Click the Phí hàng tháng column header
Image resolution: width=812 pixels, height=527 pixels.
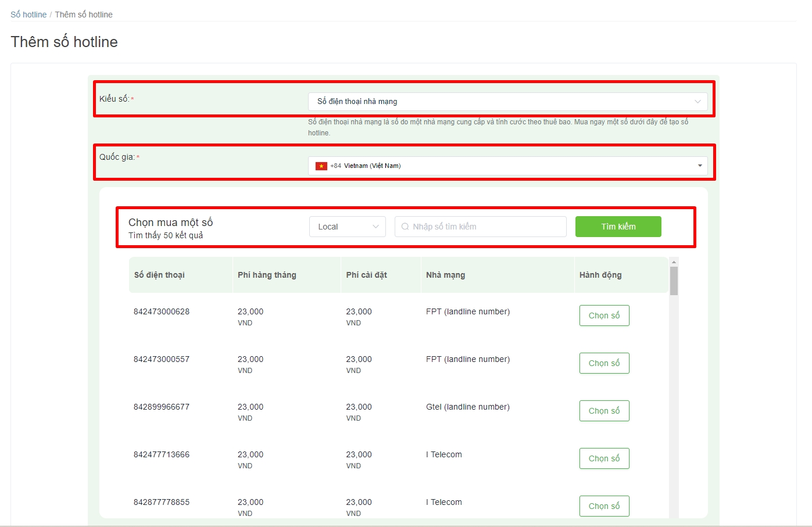(x=267, y=275)
